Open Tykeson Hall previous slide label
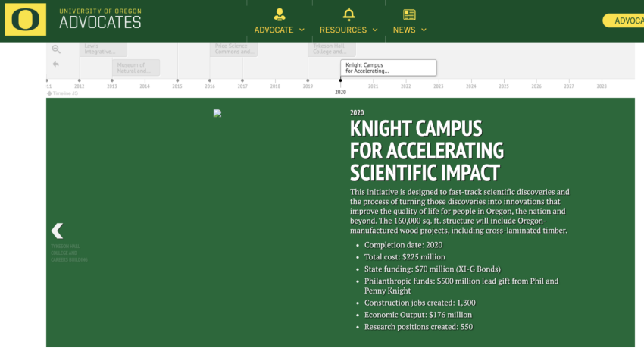The image size is (644, 355). click(69, 253)
